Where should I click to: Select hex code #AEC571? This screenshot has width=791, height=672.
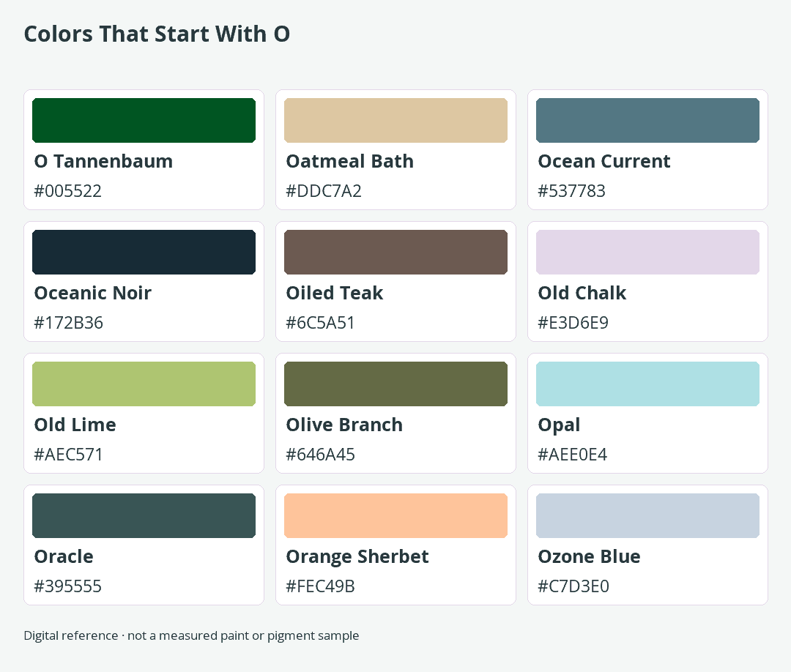click(68, 455)
